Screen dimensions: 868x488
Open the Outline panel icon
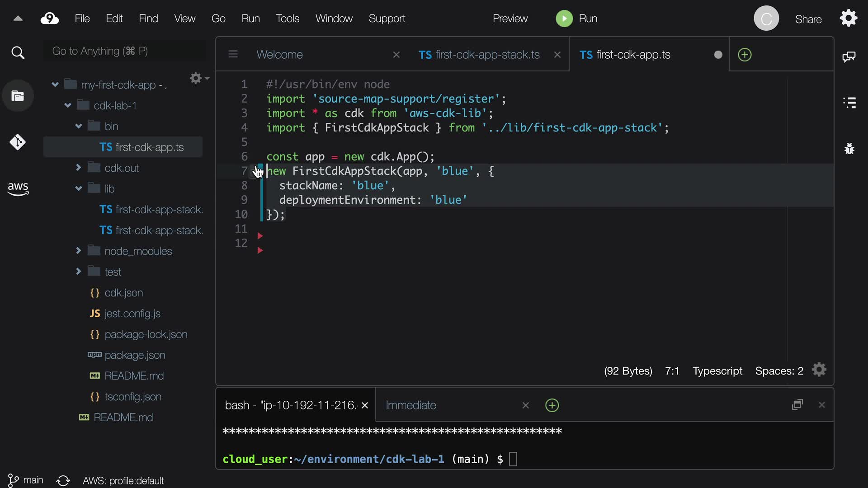pos(849,103)
